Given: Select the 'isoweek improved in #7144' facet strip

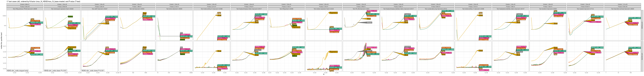Looking at the screenshot, I should click(585, 9).
